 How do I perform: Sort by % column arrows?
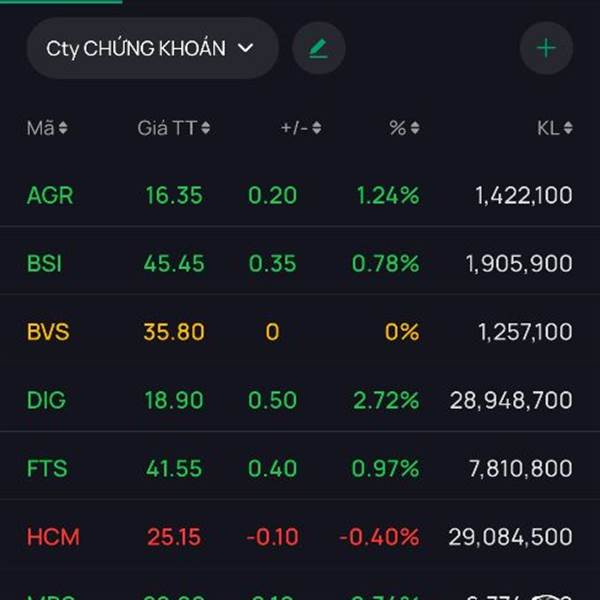[x=415, y=128]
